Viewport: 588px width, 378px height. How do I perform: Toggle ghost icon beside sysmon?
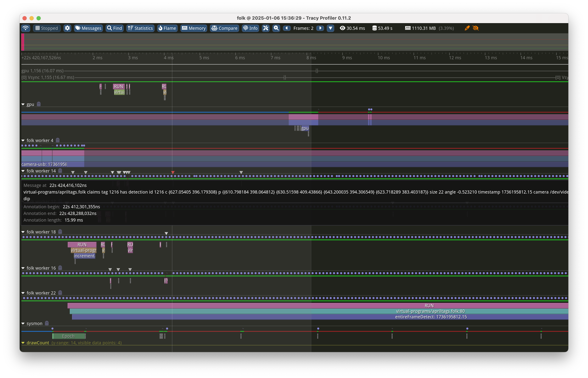(47, 323)
